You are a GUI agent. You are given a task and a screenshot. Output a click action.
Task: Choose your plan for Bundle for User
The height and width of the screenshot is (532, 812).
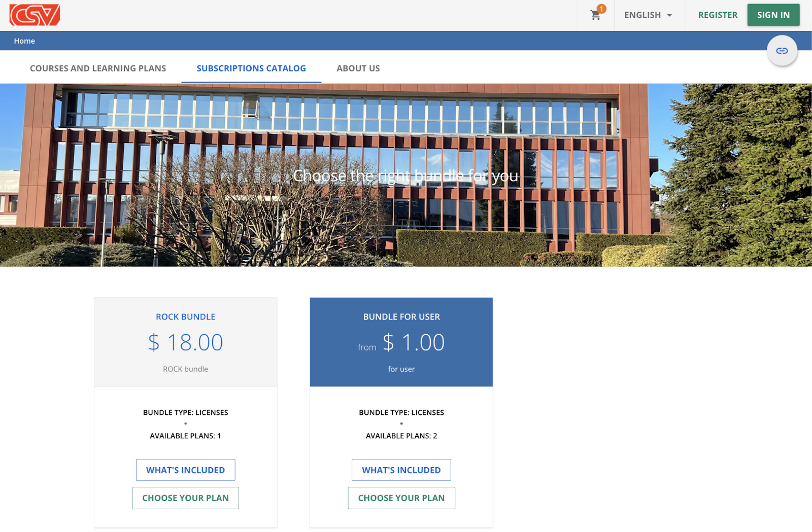pos(401,498)
